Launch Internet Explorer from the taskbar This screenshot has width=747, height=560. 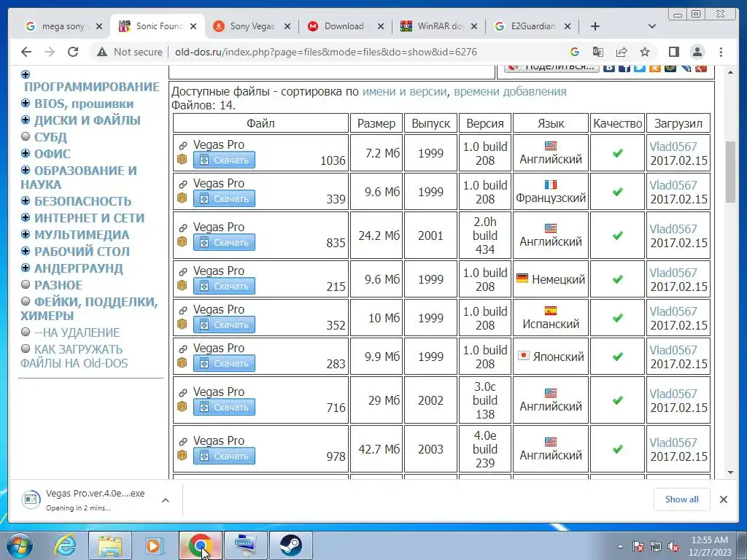pos(65,545)
